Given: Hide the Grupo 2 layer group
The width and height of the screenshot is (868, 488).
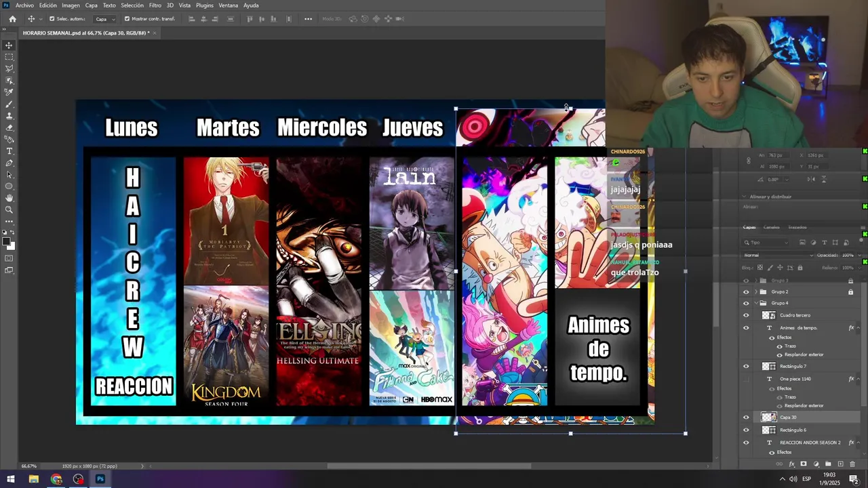Looking at the screenshot, I should click(x=746, y=292).
